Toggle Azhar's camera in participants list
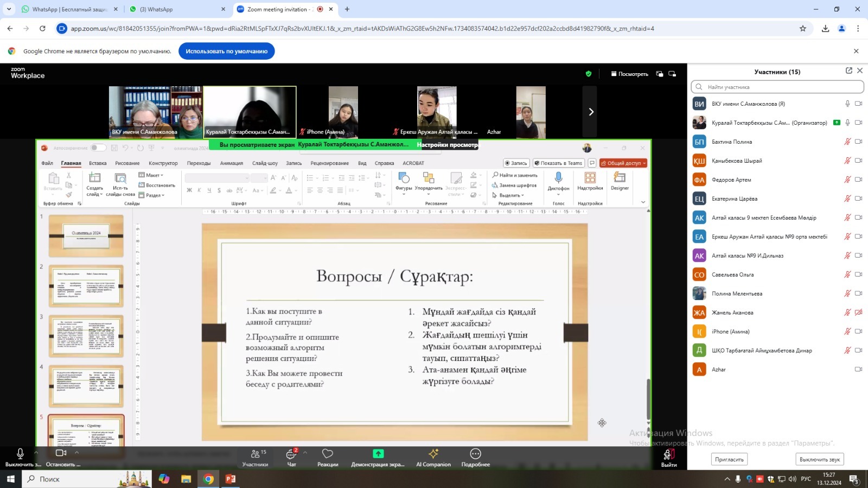This screenshot has height=488, width=868. [x=858, y=369]
